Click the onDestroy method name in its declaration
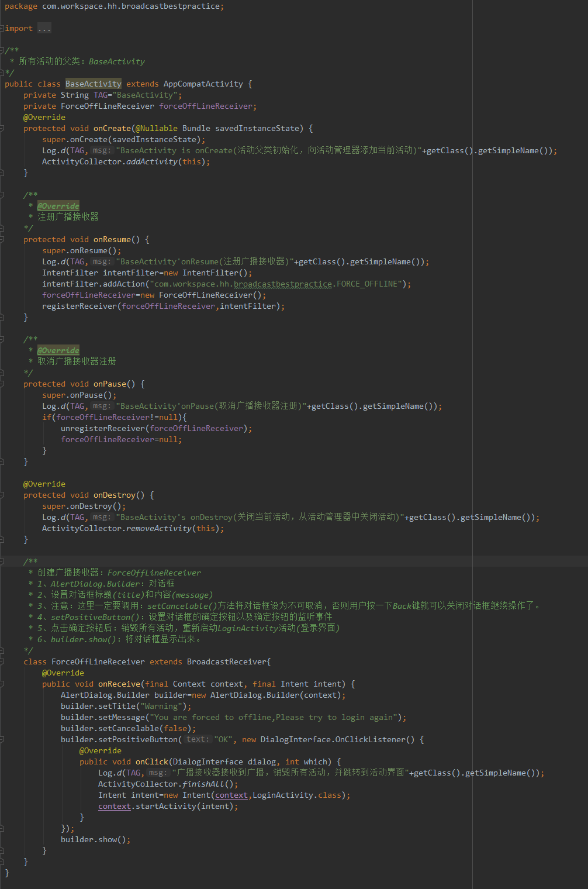 115,495
